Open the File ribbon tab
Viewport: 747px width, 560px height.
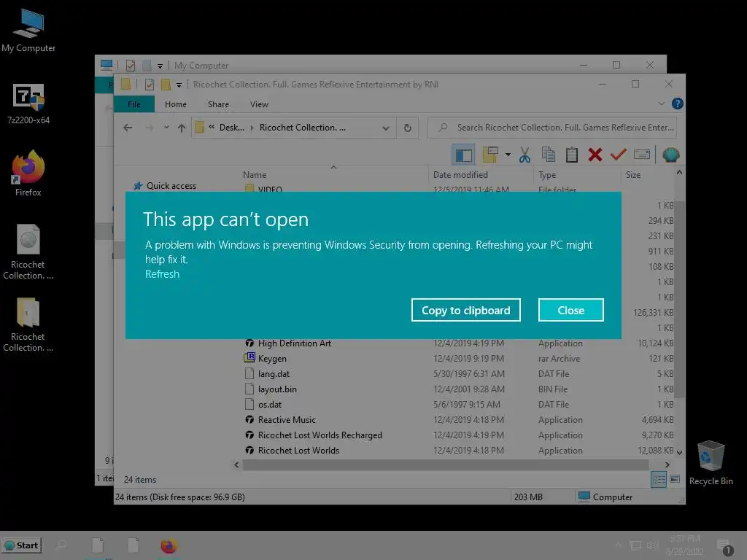134,104
